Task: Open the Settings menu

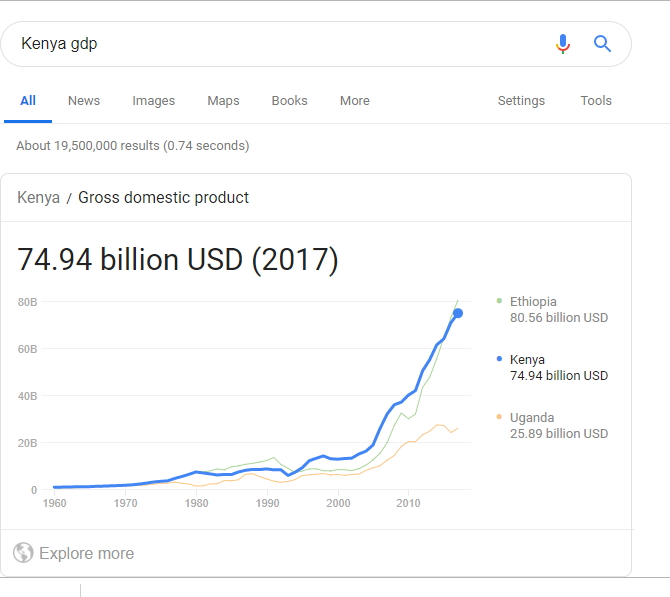Action: pos(521,101)
